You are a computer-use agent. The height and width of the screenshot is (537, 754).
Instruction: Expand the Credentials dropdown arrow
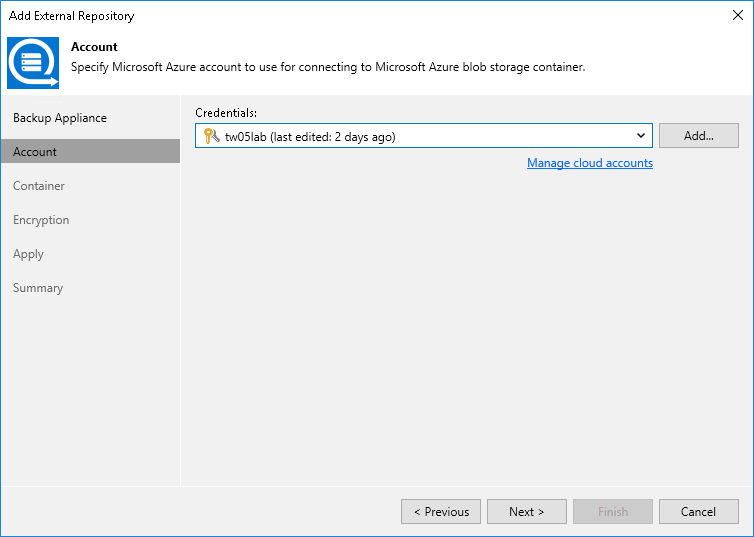coord(641,136)
